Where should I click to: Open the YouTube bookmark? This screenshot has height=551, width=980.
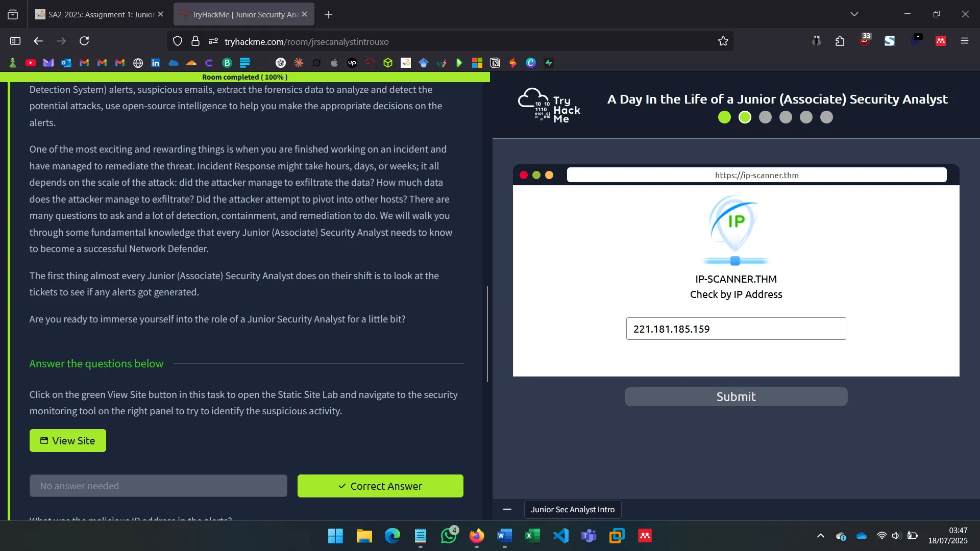(x=31, y=62)
